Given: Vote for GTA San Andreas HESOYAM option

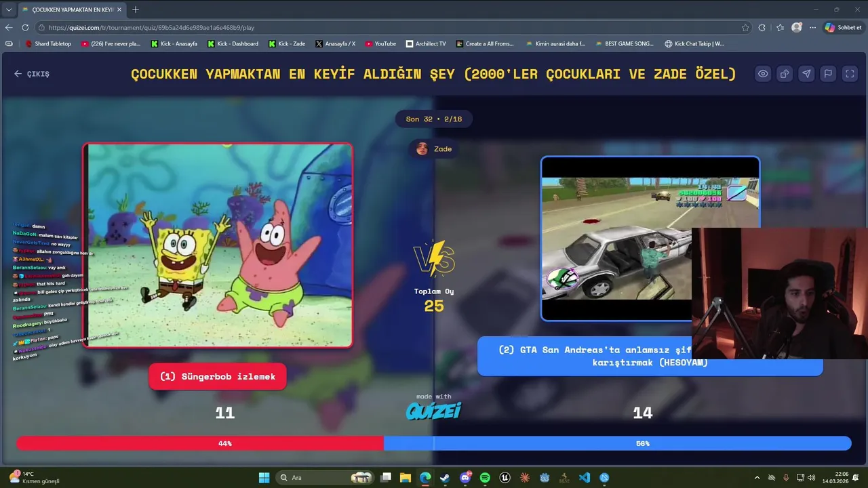Looking at the screenshot, I should (x=650, y=357).
